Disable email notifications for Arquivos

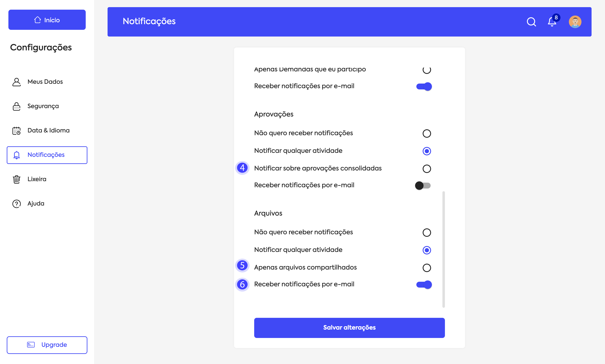(424, 284)
